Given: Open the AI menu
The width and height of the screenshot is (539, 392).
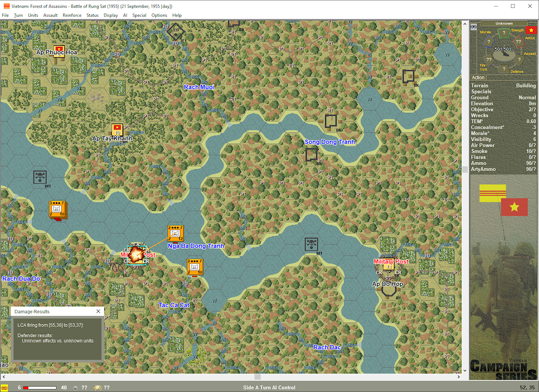Looking at the screenshot, I should (x=125, y=15).
